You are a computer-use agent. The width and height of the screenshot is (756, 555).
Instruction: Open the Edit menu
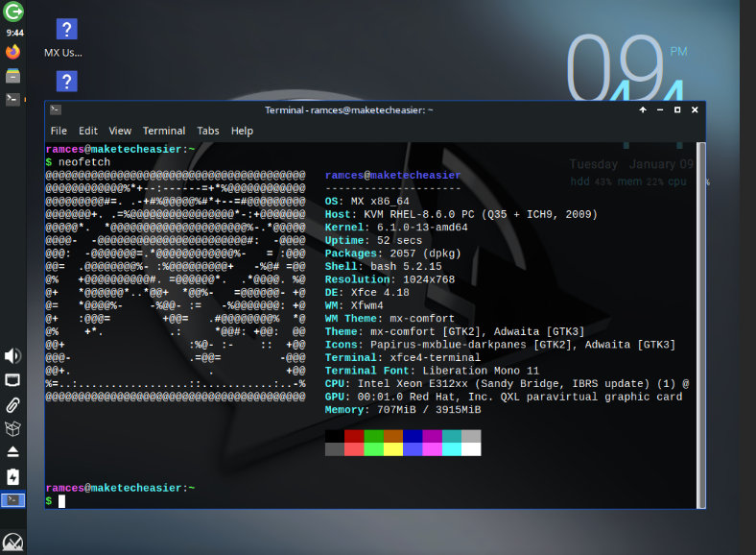(x=88, y=131)
